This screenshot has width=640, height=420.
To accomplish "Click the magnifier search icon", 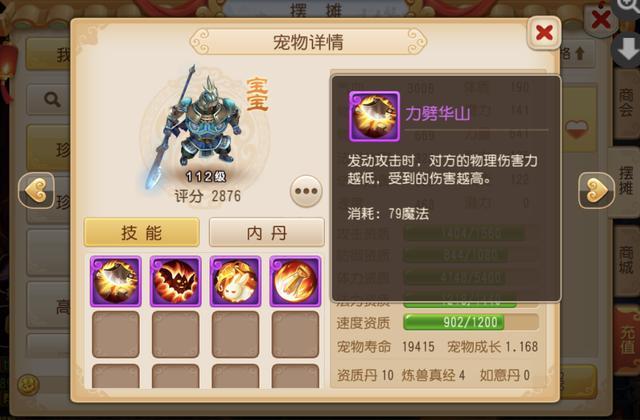I will [52, 99].
